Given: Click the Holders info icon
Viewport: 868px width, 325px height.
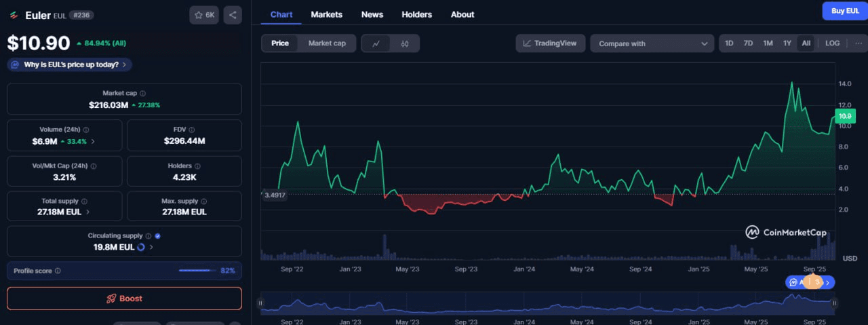Looking at the screenshot, I should [x=198, y=166].
